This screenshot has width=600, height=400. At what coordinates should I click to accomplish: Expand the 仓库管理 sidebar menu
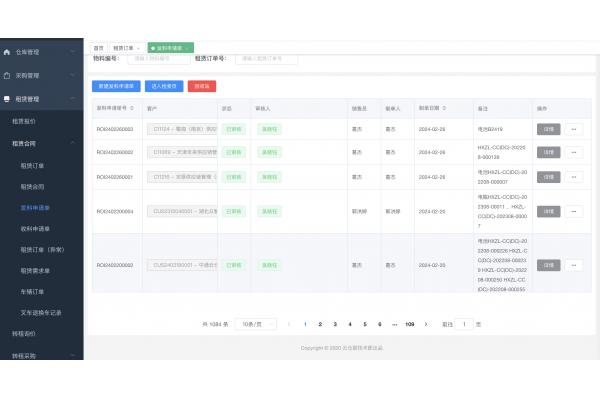(75, 51)
